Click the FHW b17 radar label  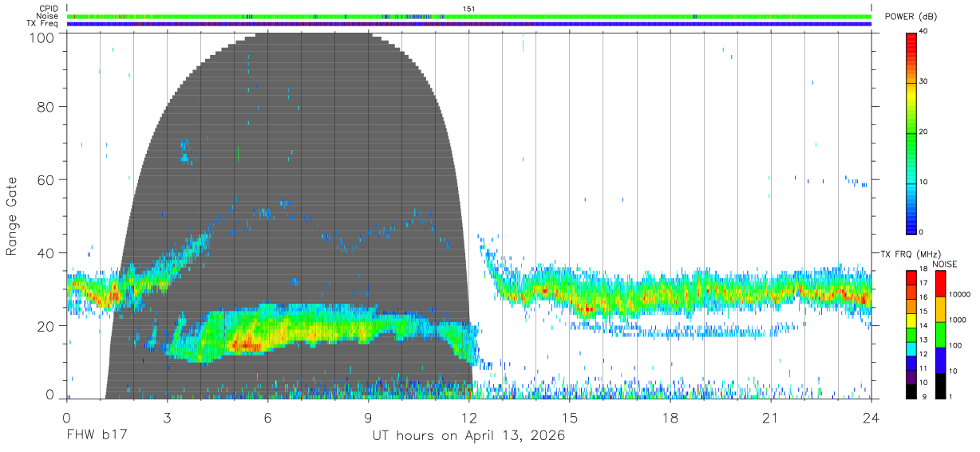point(97,436)
